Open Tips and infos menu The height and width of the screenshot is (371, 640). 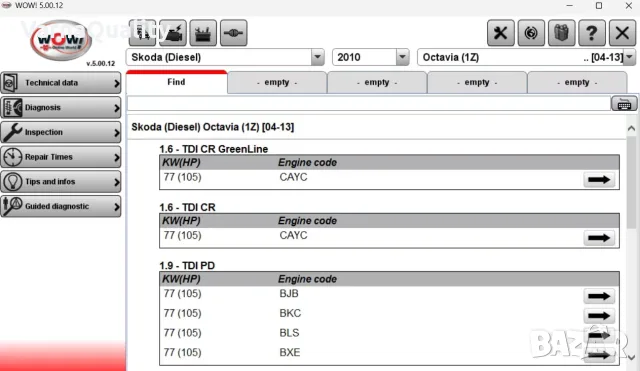[x=61, y=182]
